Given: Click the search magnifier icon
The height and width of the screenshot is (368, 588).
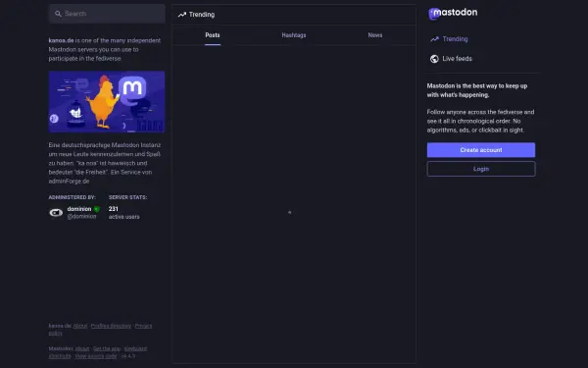Looking at the screenshot, I should [58, 14].
